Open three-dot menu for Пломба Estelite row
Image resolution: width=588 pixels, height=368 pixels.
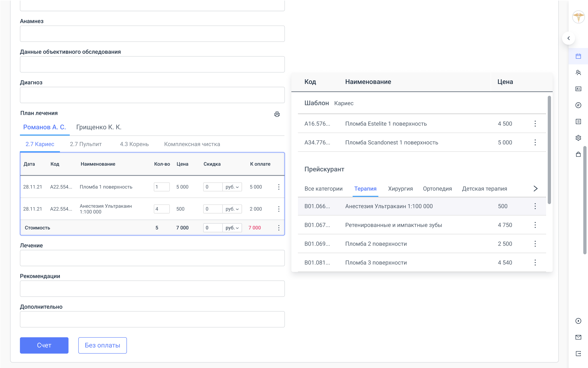tap(535, 124)
